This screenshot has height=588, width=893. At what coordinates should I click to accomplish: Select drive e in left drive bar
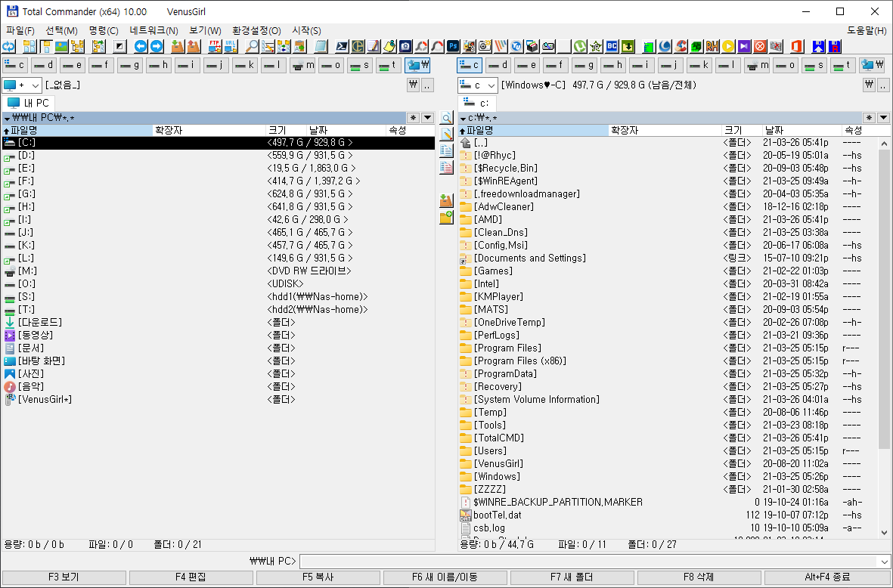73,66
